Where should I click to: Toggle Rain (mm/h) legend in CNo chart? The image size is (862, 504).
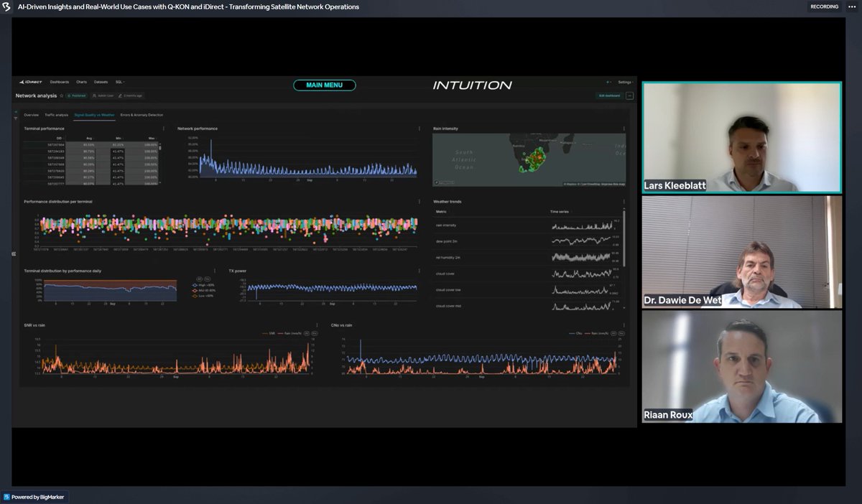tap(595, 333)
